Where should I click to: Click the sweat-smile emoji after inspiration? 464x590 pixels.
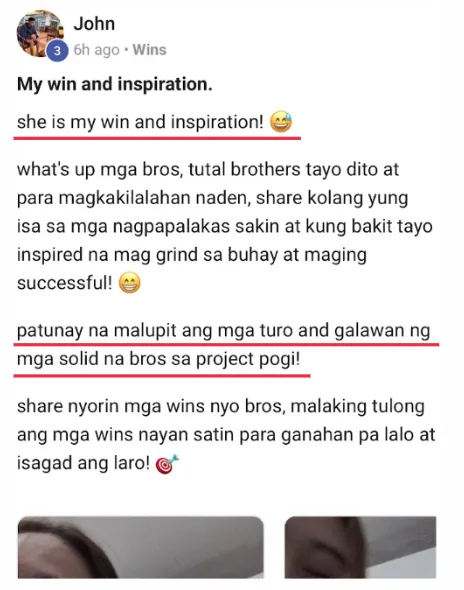[281, 122]
